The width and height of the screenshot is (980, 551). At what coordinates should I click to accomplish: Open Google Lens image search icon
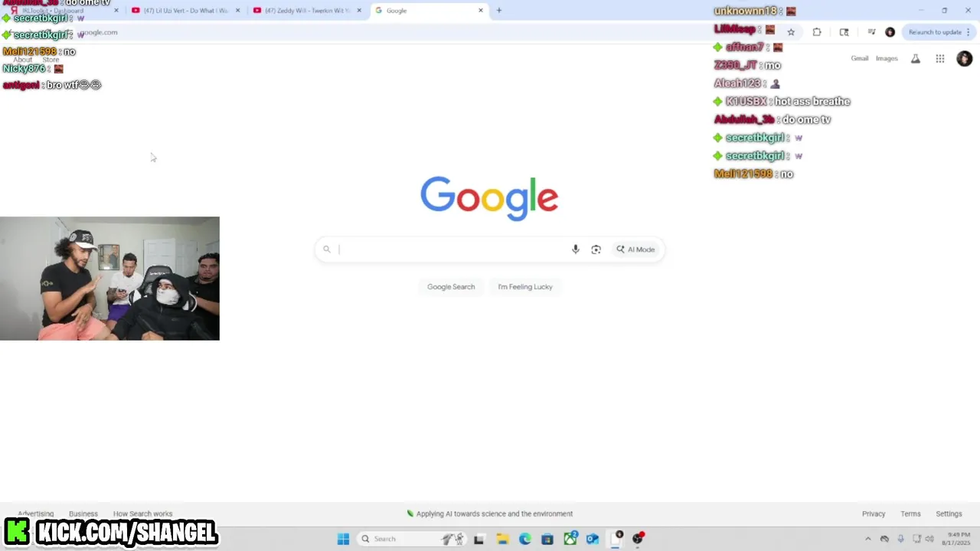tap(596, 249)
